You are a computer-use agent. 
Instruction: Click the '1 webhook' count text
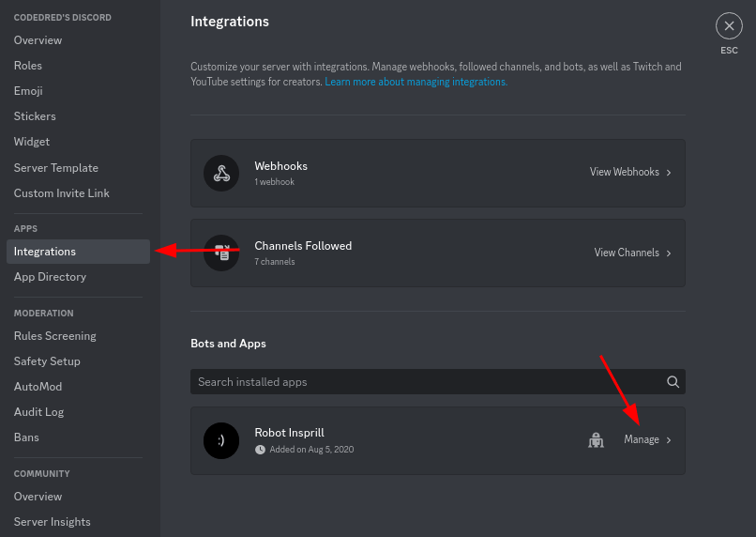pos(274,182)
